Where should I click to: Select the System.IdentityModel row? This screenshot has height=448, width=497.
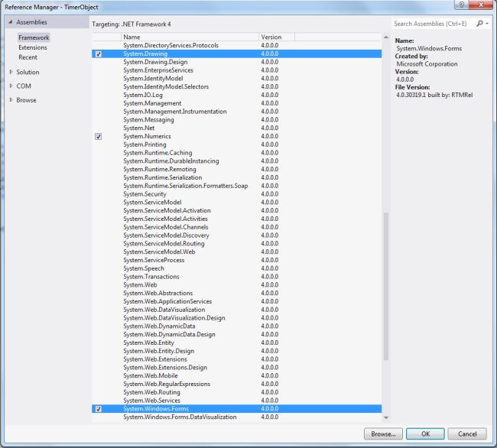point(237,79)
